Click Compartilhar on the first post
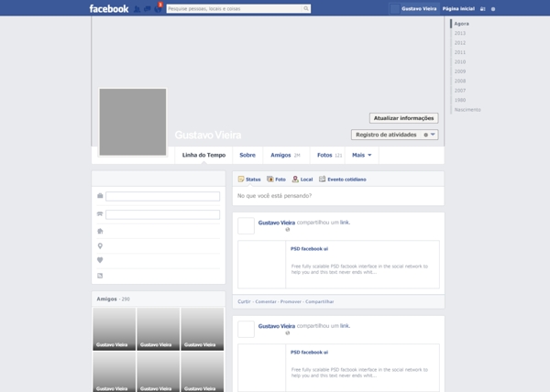This screenshot has width=550, height=392. [320, 301]
